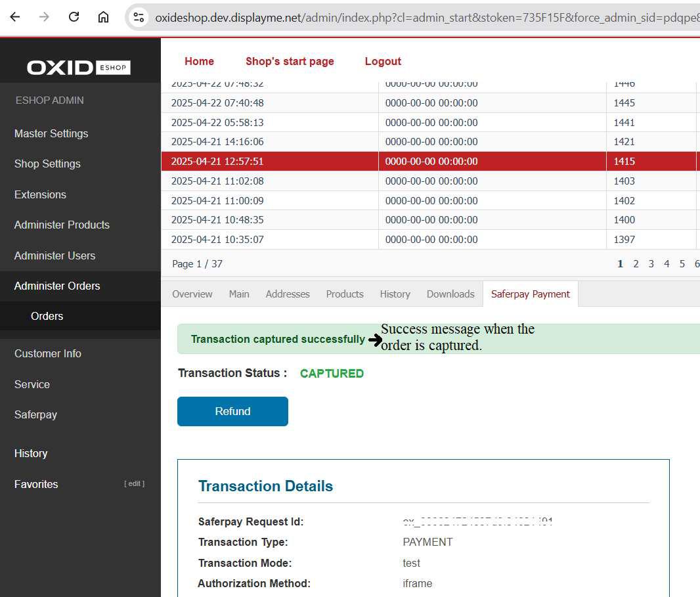Open Shop's start page link
This screenshot has height=597, width=700.
point(290,61)
